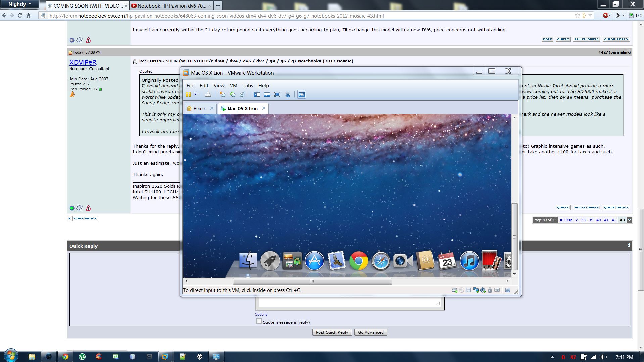Click the Post Quick Reply button

[332, 332]
